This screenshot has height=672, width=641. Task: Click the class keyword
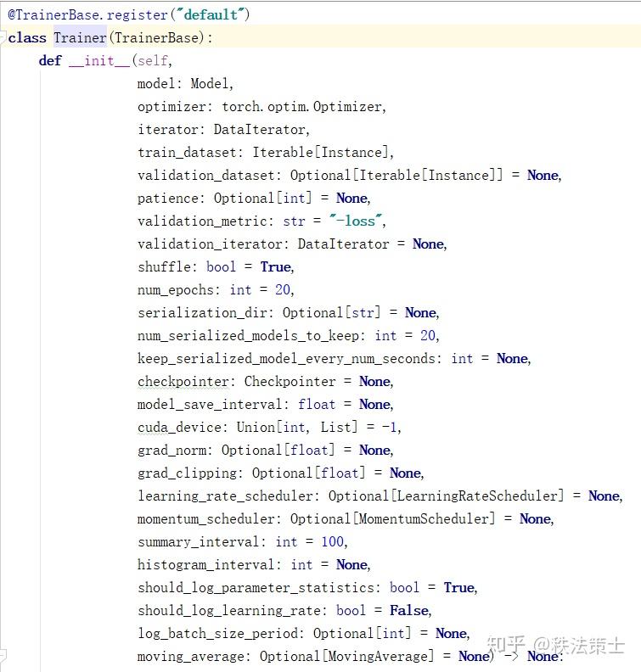(x=27, y=37)
